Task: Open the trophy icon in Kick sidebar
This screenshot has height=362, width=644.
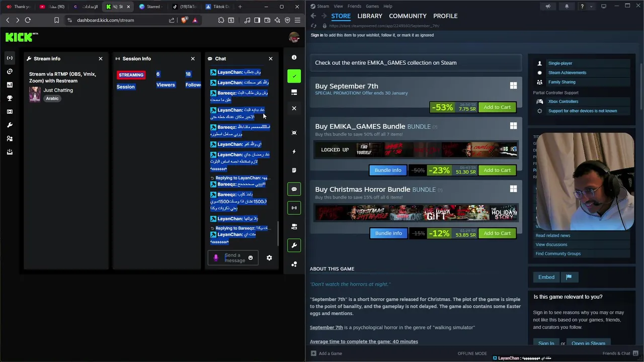Action: pyautogui.click(x=10, y=99)
